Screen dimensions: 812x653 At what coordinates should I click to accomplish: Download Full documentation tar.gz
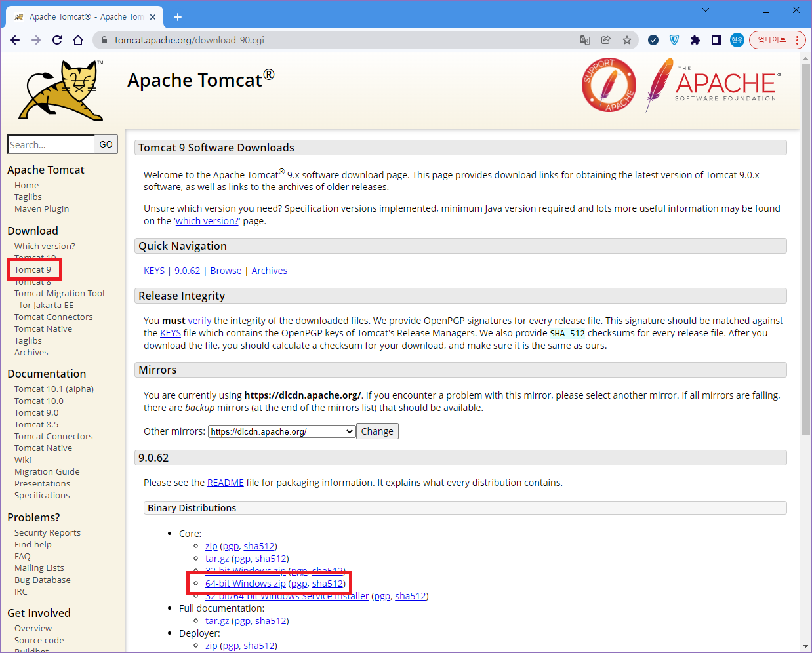[217, 621]
